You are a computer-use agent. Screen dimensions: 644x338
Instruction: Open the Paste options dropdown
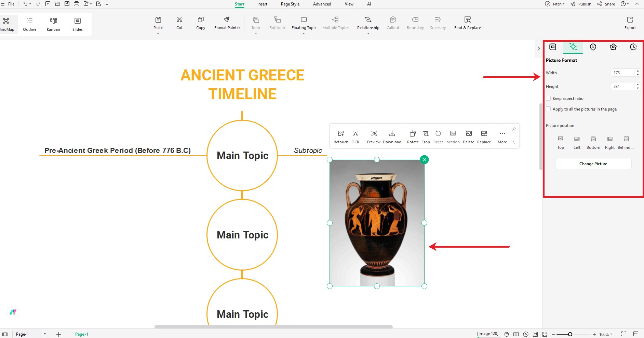click(x=158, y=34)
